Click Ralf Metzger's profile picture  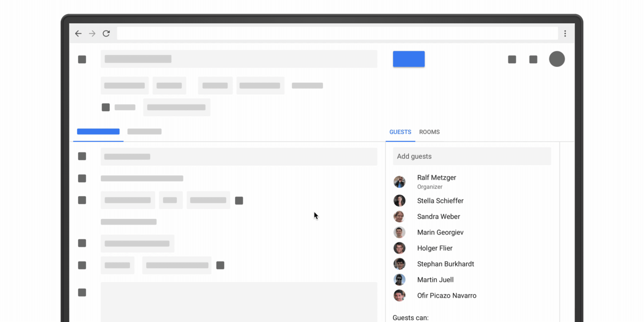400,182
